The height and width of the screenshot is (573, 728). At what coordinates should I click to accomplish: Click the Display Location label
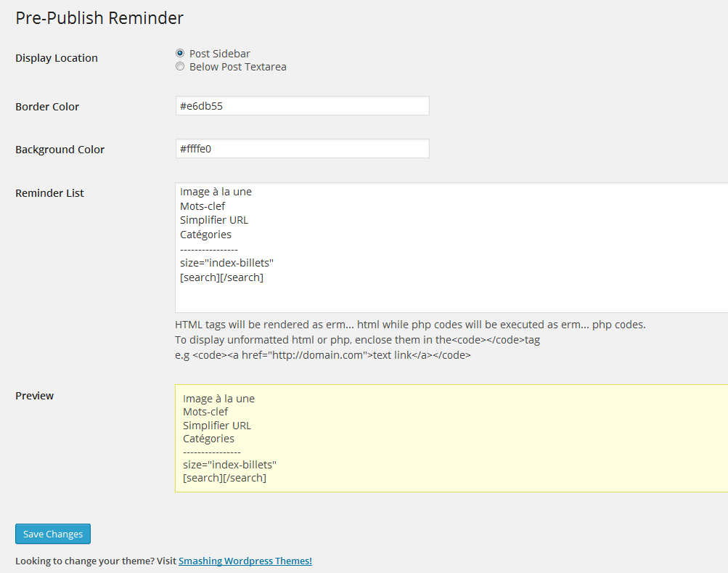[57, 58]
